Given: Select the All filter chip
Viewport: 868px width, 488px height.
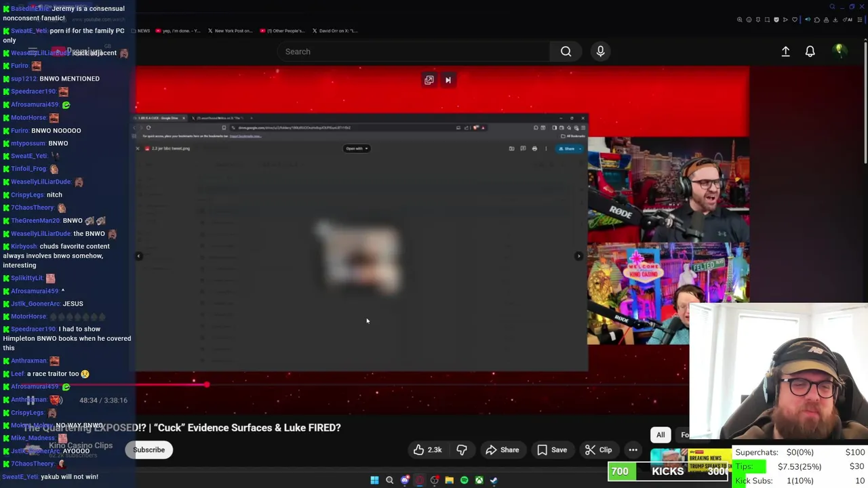Looking at the screenshot, I should coord(660,435).
